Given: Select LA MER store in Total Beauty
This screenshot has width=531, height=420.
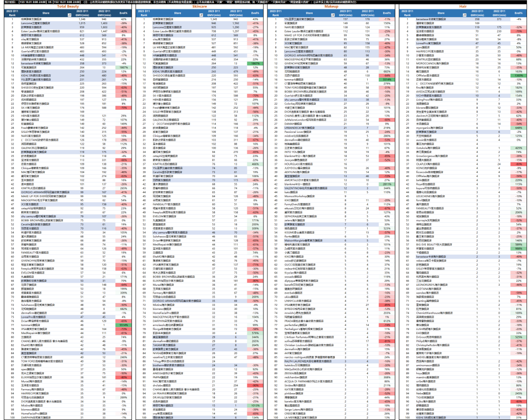Looking at the screenshot, I should click(37, 47).
